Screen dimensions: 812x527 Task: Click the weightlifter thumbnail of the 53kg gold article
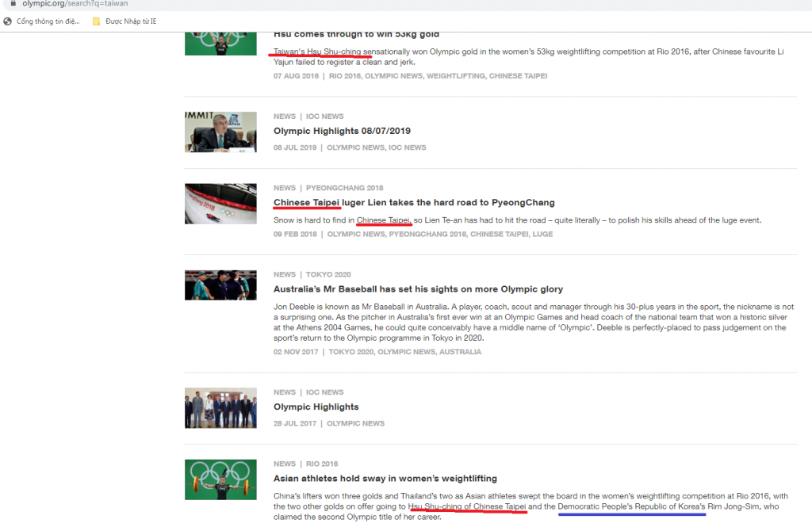220,44
